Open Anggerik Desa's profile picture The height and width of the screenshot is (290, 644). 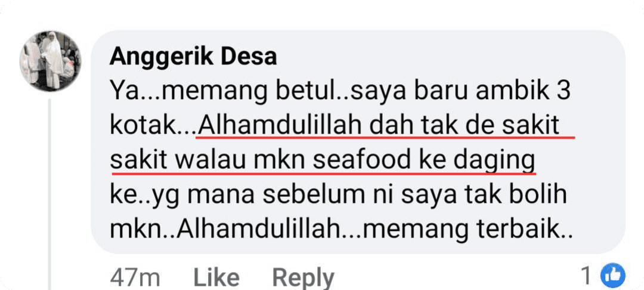[50, 61]
